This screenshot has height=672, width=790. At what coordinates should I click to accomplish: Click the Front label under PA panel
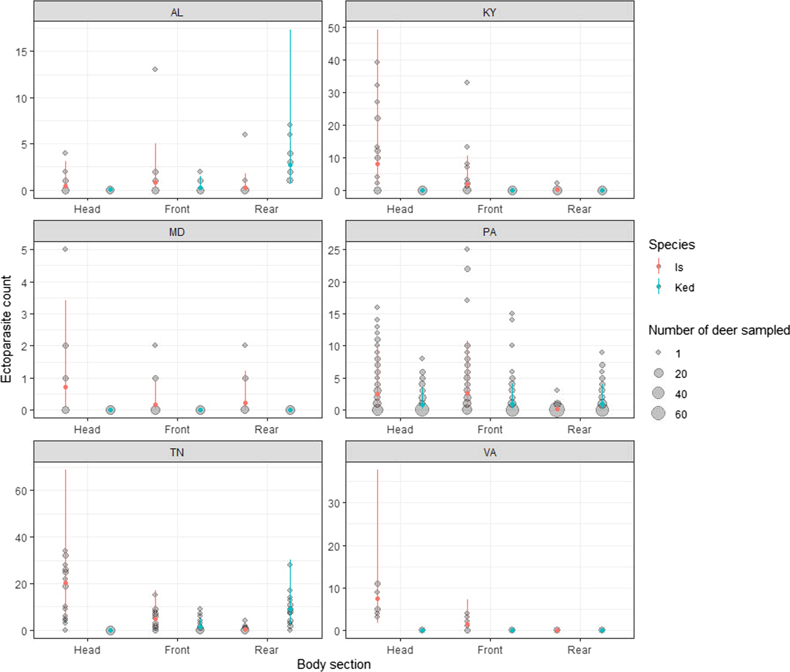pyautogui.click(x=490, y=430)
